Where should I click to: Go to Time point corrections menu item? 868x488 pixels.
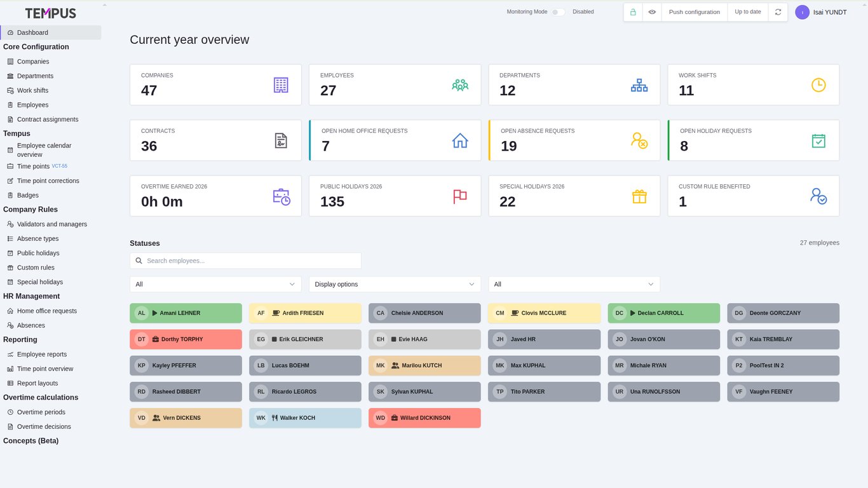click(48, 180)
